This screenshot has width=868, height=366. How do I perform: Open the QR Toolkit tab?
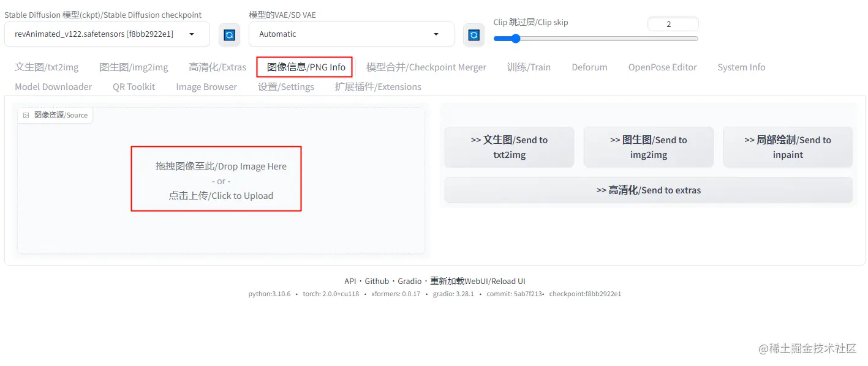[x=134, y=87]
